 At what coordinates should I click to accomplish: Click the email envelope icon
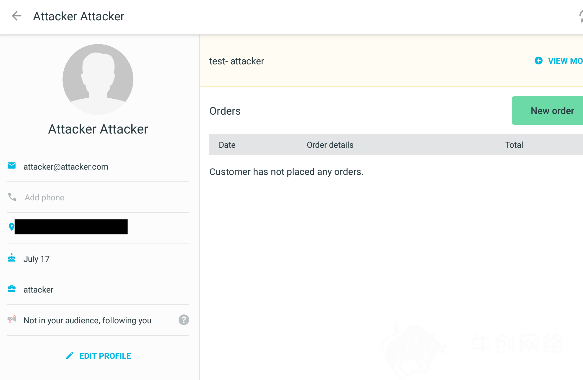[12, 166]
